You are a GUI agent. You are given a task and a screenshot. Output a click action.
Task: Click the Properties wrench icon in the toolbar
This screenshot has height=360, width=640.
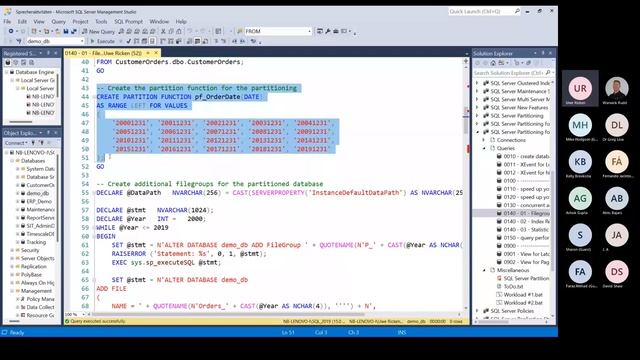[x=328, y=31]
